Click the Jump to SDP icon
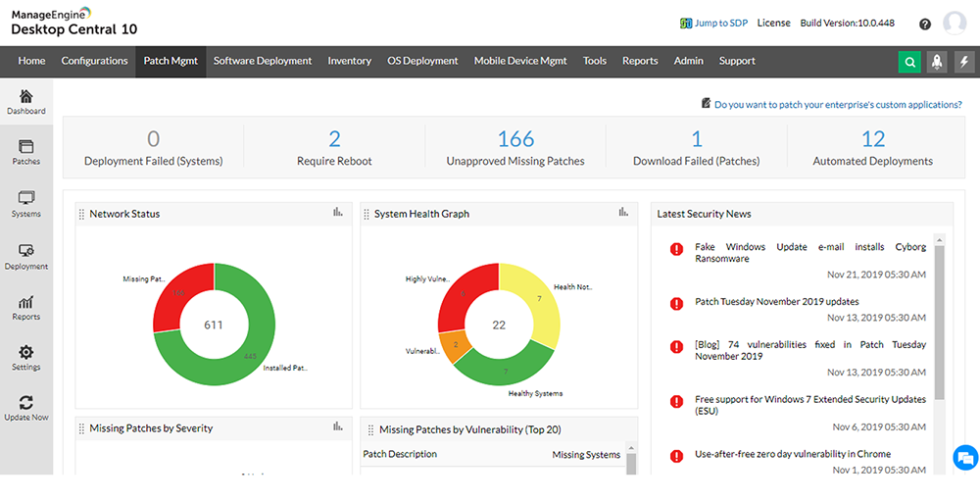The image size is (980, 501). pos(686,24)
